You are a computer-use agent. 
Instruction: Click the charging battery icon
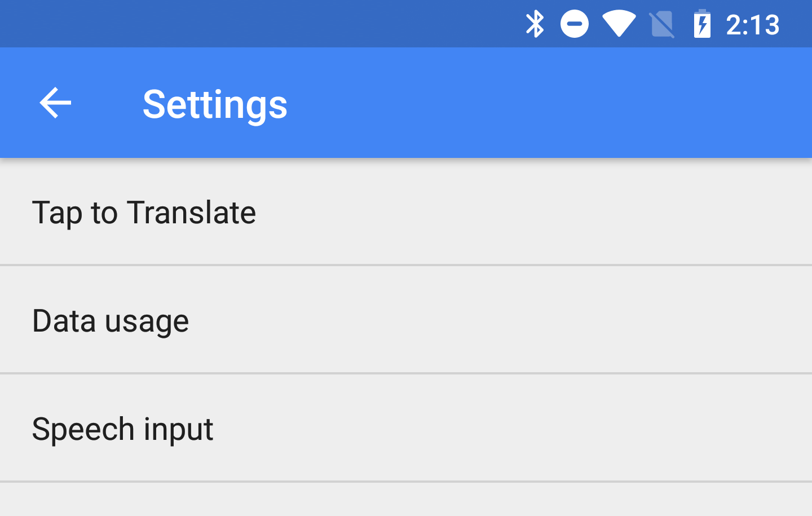702,23
